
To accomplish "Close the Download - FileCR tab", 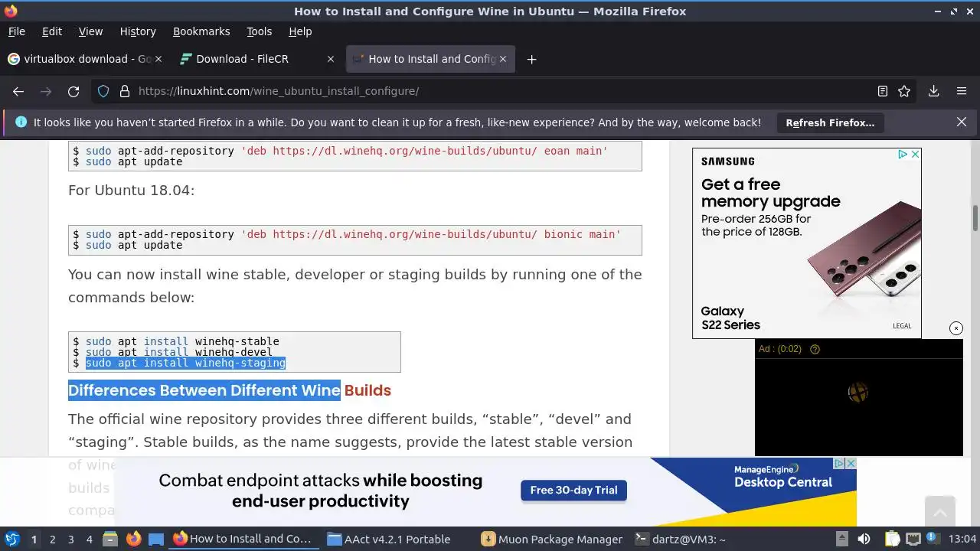I will (331, 59).
